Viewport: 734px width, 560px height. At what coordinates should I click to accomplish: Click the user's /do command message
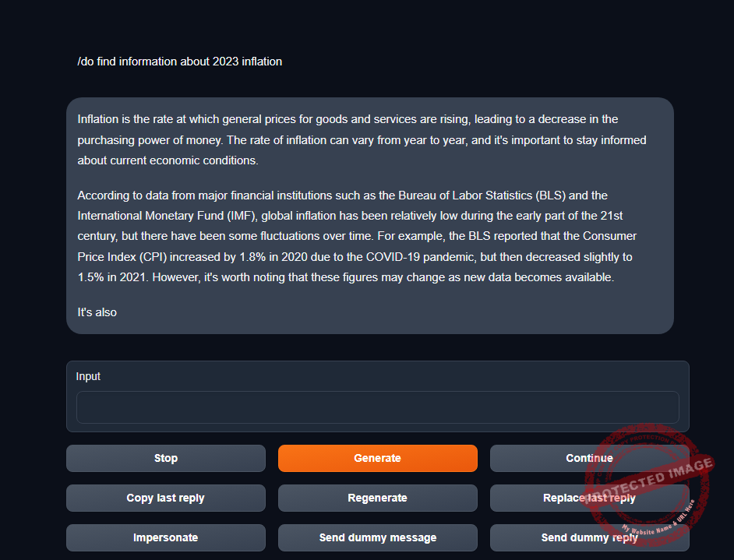pos(180,62)
